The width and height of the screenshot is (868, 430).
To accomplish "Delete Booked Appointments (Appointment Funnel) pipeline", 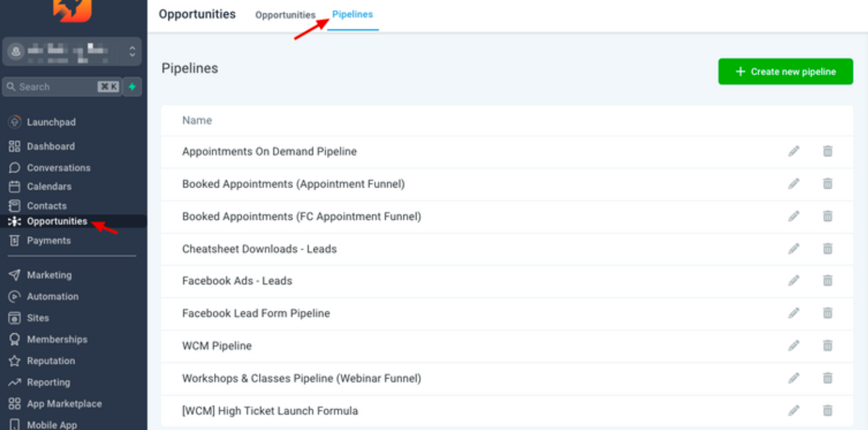I will point(827,184).
